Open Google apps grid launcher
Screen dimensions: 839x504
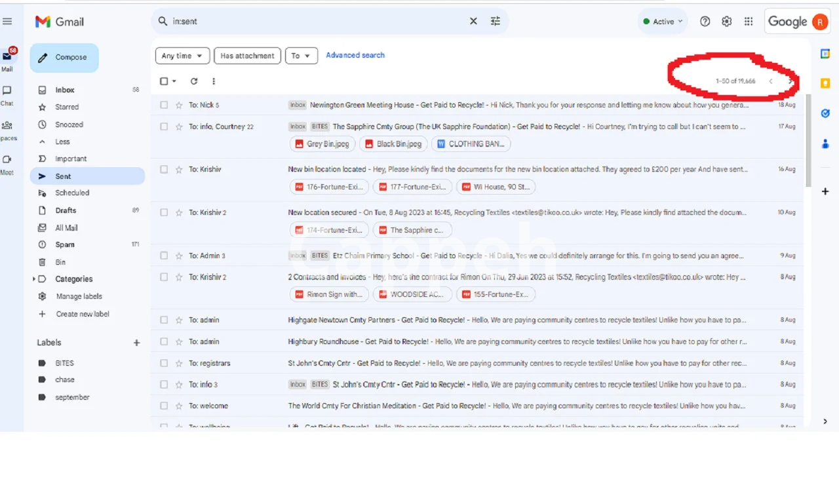pos(749,22)
